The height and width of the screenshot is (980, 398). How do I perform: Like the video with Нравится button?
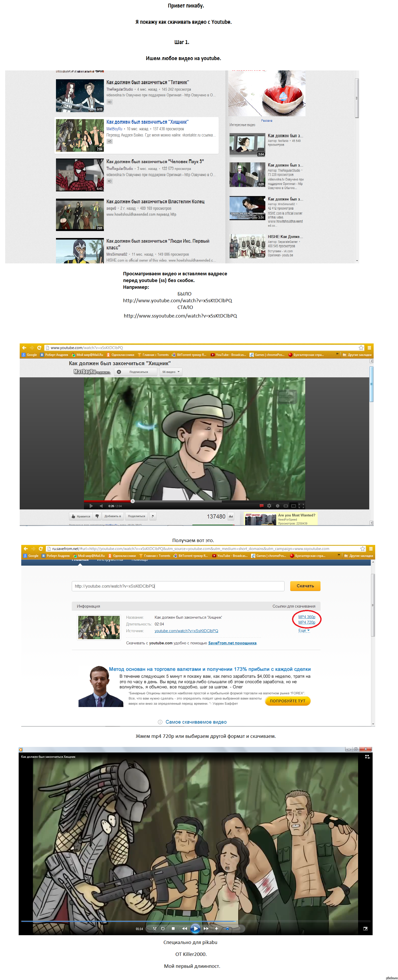pos(81,516)
